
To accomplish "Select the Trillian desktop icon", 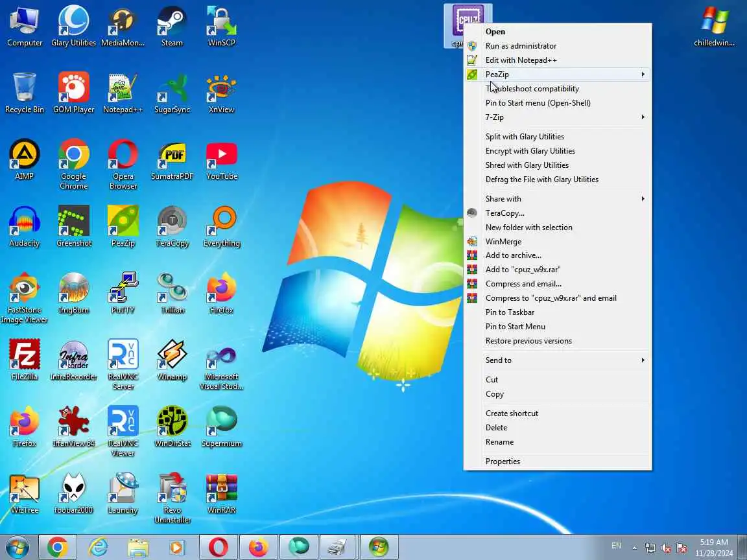I will coord(172,293).
